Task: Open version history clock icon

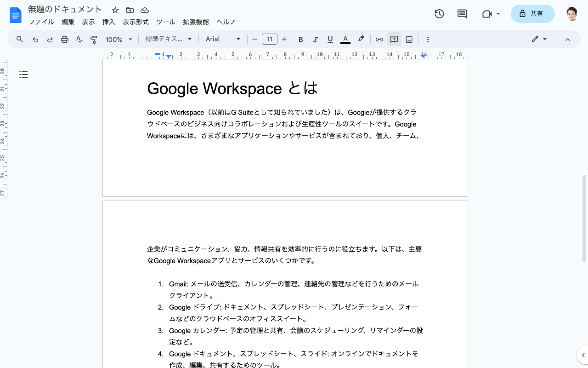Action: point(439,14)
